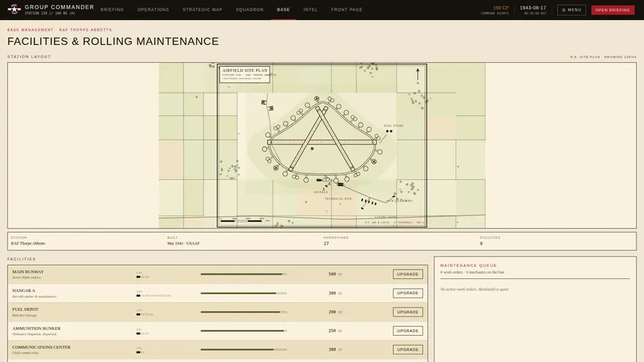
Task: Click the Technical Site label on map
Action: [x=338, y=199]
